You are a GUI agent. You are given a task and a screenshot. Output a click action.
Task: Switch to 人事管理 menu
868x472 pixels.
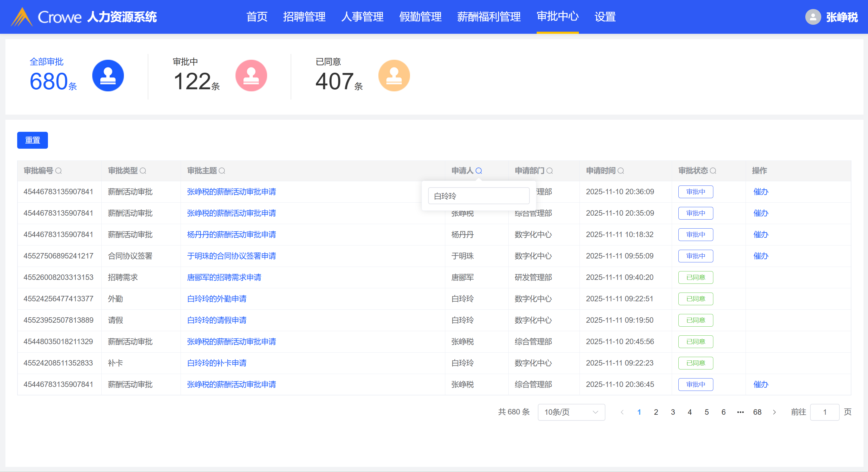click(x=362, y=17)
